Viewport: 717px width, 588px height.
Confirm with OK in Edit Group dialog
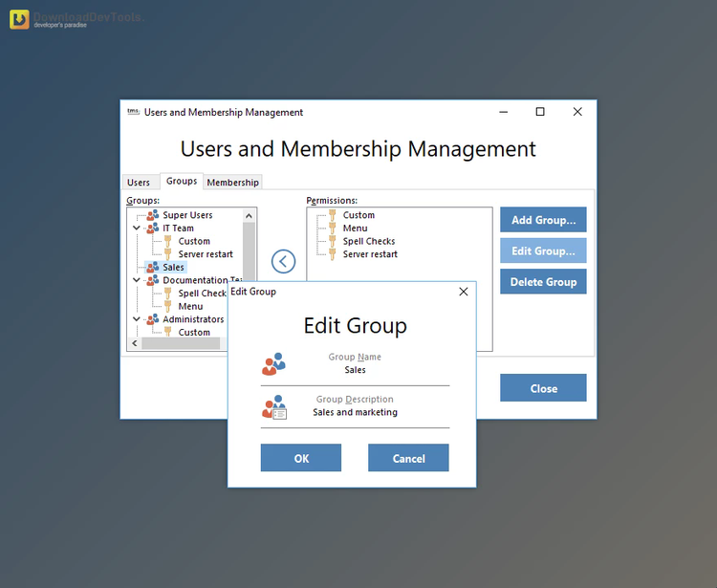click(x=301, y=458)
